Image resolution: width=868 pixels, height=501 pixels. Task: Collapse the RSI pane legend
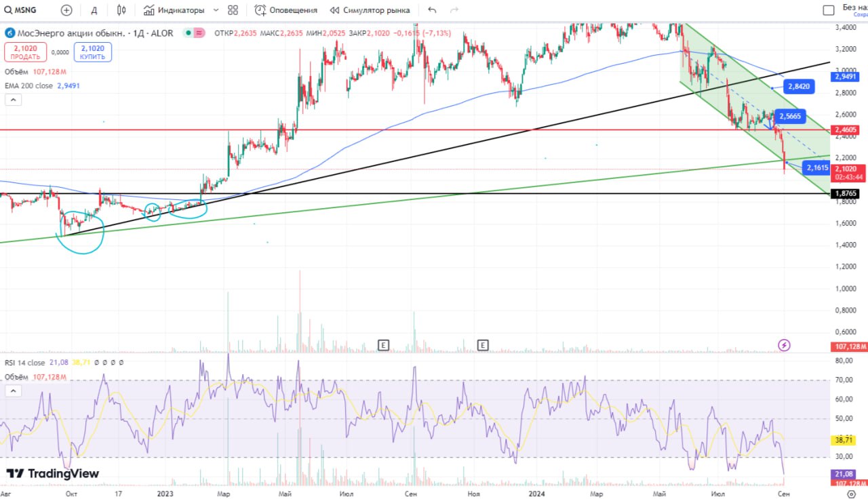[13, 391]
